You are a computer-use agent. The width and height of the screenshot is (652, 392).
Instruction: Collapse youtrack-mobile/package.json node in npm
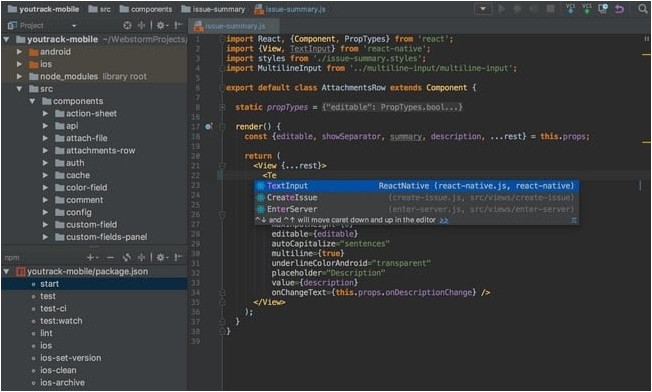point(6,271)
